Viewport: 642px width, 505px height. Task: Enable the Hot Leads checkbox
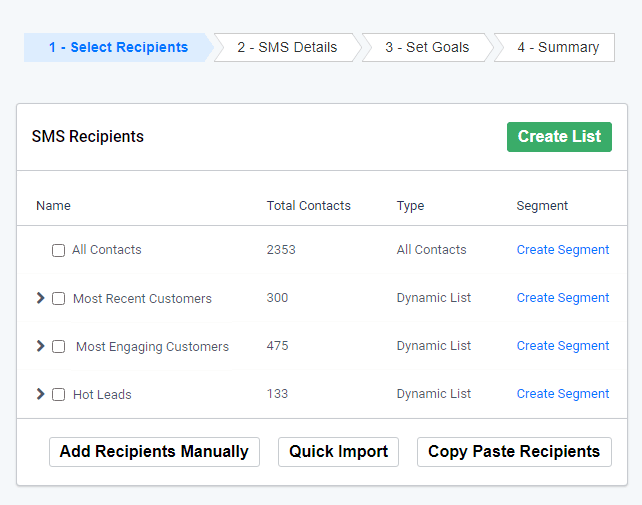click(59, 394)
